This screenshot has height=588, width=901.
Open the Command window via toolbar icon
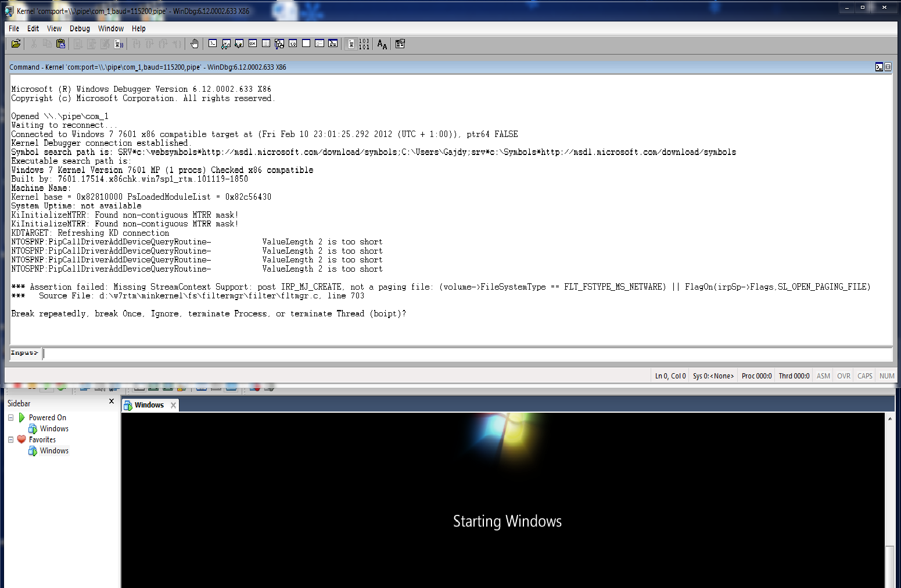point(213,44)
